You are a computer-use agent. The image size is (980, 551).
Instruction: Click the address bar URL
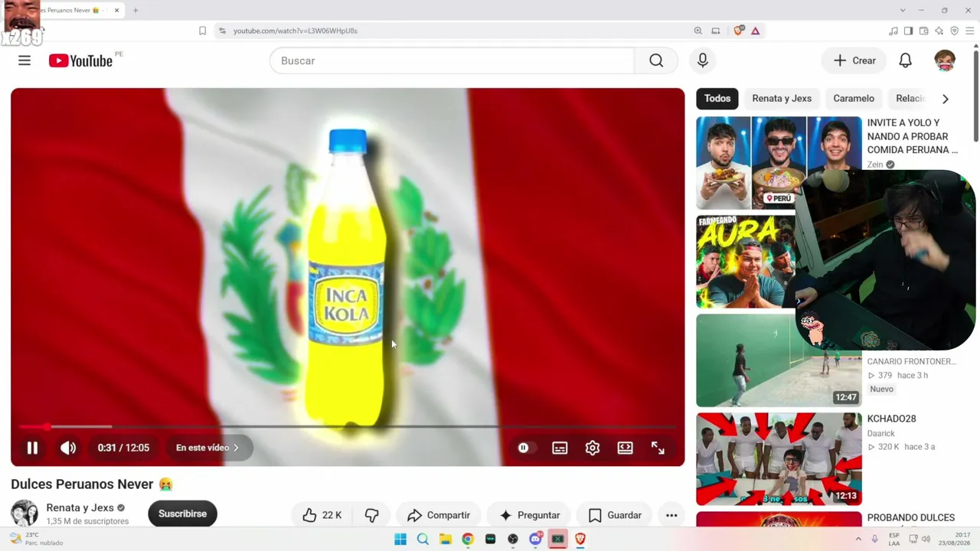(296, 31)
